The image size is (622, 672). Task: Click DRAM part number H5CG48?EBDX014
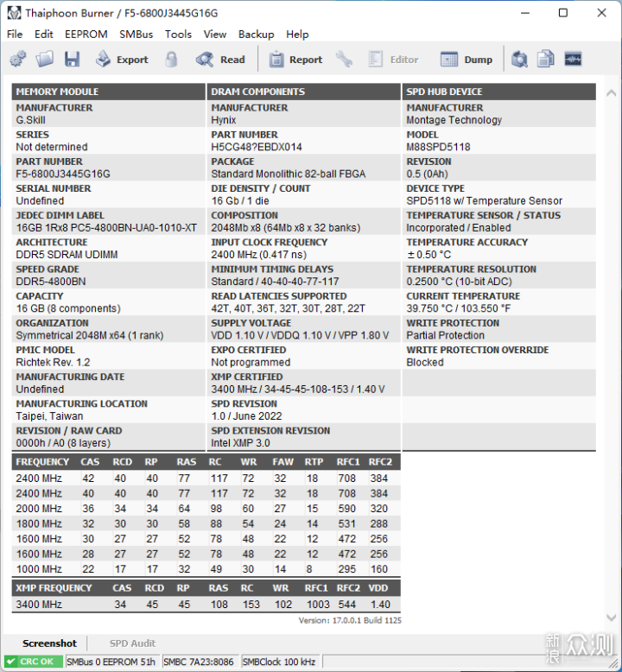coord(257,147)
